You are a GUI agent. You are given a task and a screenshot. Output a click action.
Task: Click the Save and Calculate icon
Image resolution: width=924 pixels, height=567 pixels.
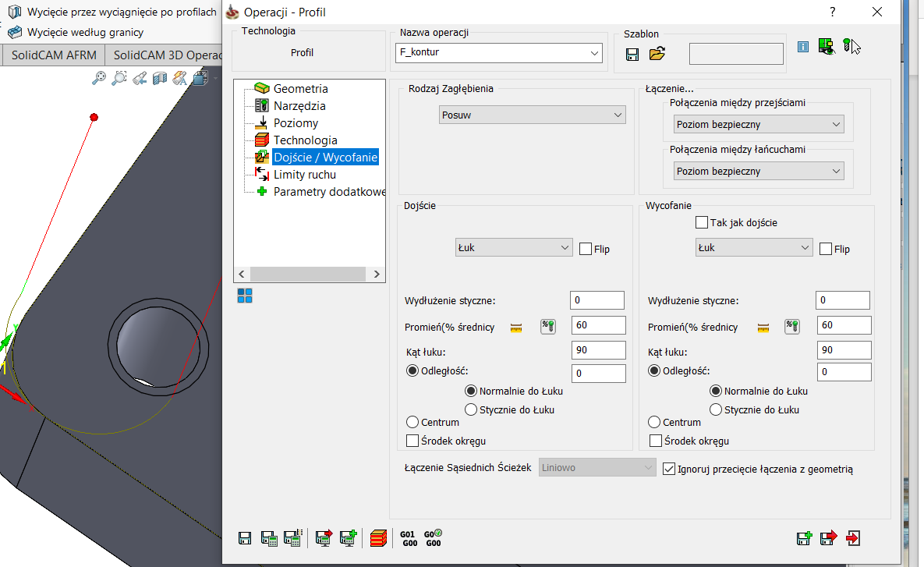click(x=269, y=538)
